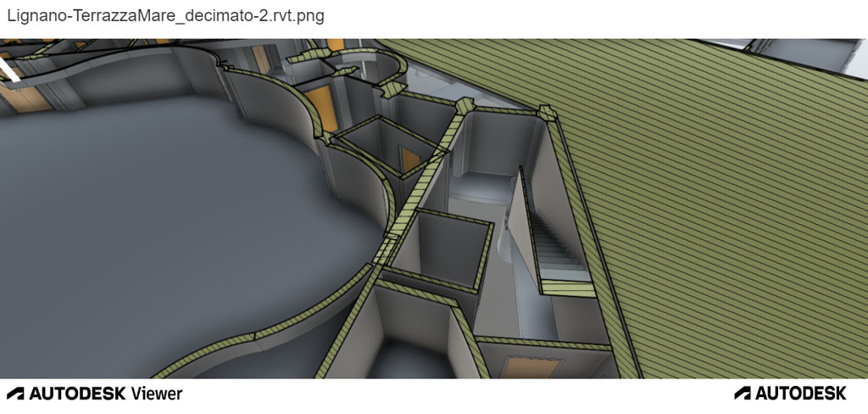Screen dimensions: 868x414
Task: Click the Autodesk Viewer logo at bottom left
Action: [95, 394]
